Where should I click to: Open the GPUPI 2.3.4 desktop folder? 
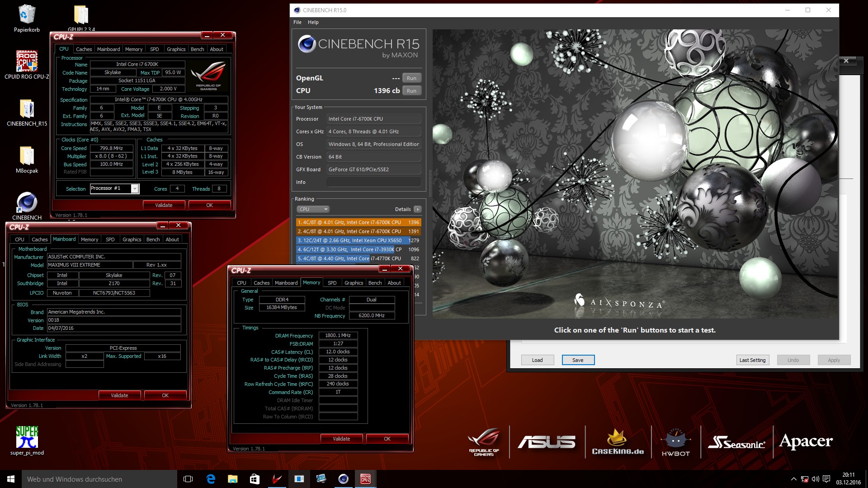pyautogui.click(x=81, y=18)
